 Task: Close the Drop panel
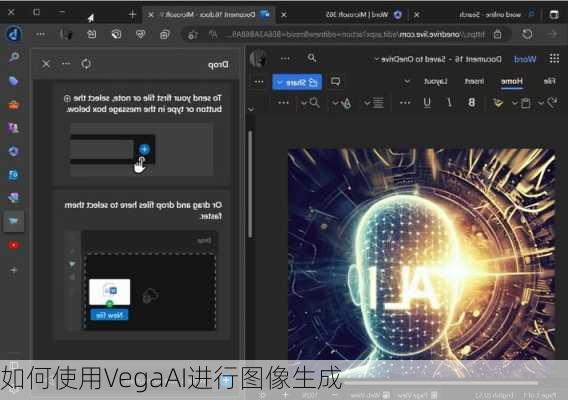pyautogui.click(x=46, y=64)
